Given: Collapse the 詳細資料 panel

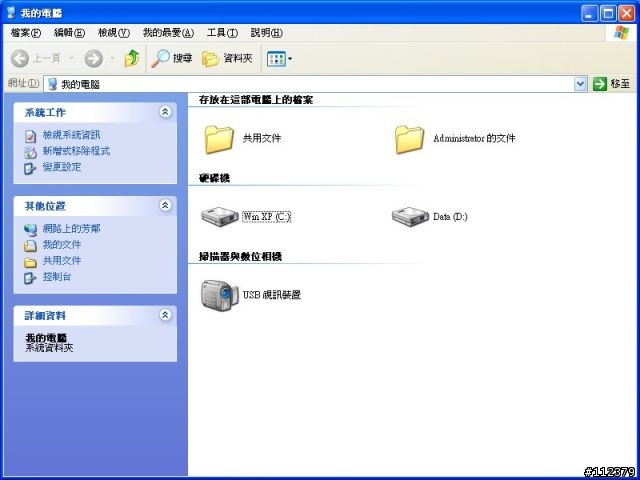Looking at the screenshot, I should (165, 315).
